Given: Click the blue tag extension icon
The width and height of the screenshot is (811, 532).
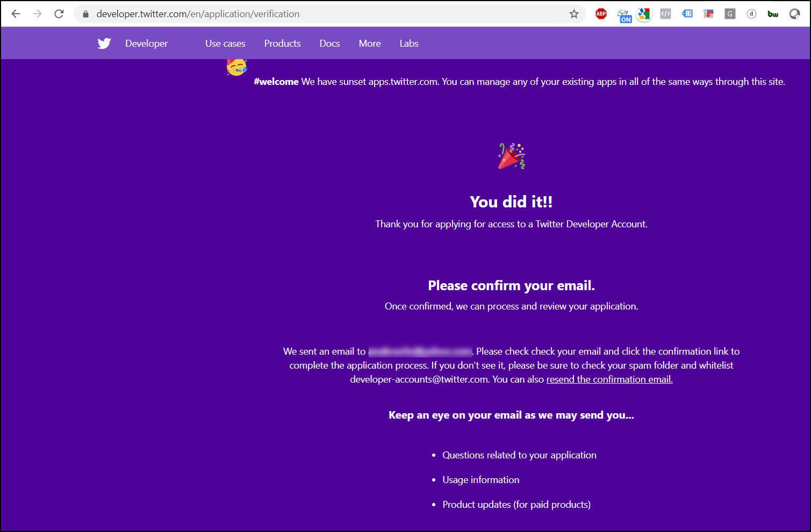Looking at the screenshot, I should tap(687, 13).
